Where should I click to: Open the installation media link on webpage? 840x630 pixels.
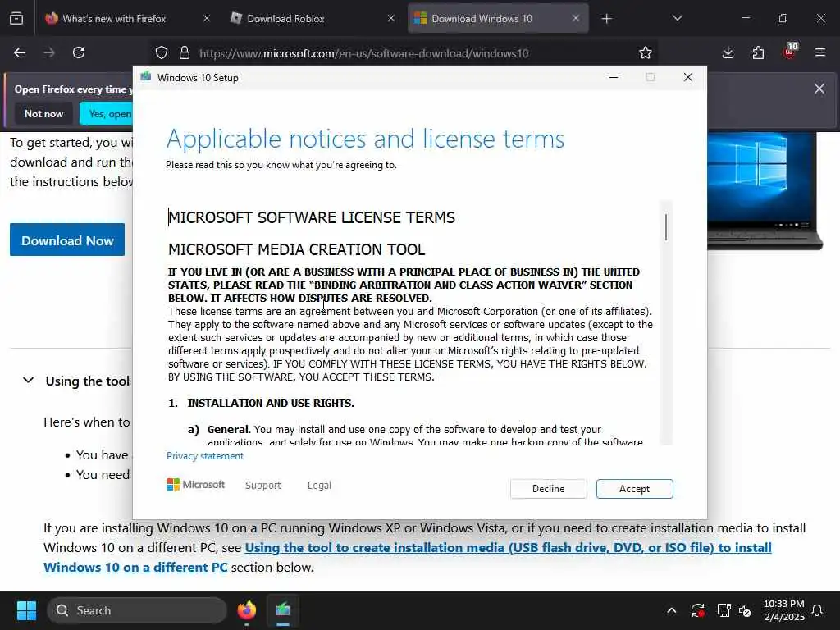point(407,557)
